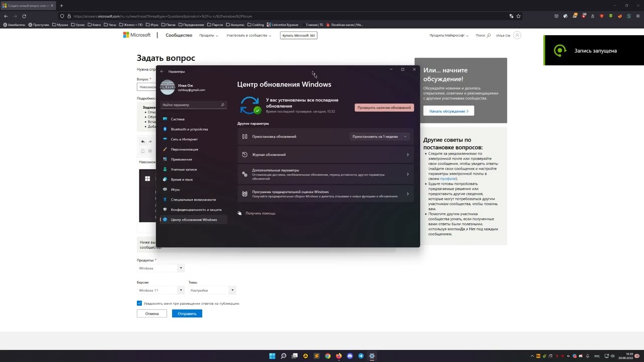Screen dimensions: 644x362
Task: Click the account avatar icon in the page header
Action: point(517,35)
